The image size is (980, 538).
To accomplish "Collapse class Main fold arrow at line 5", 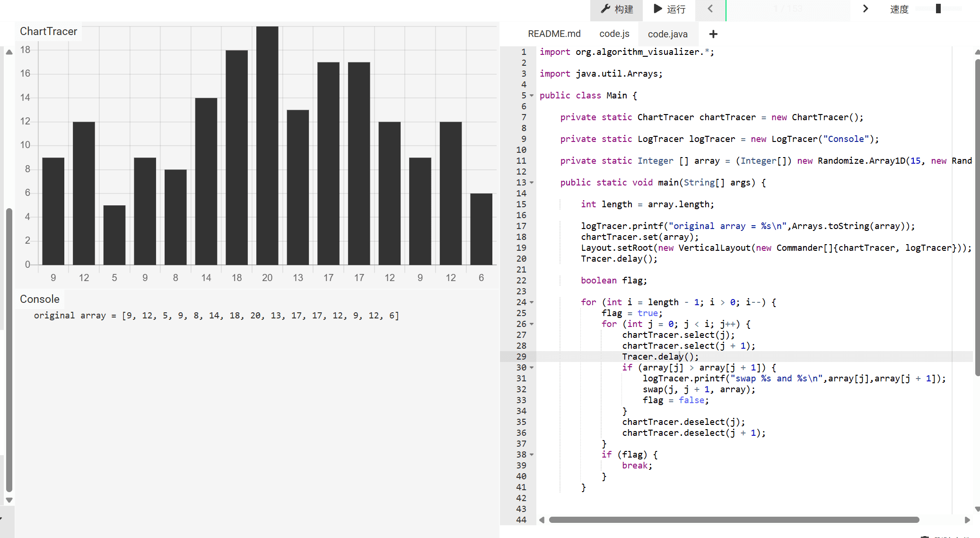I will tap(532, 96).
